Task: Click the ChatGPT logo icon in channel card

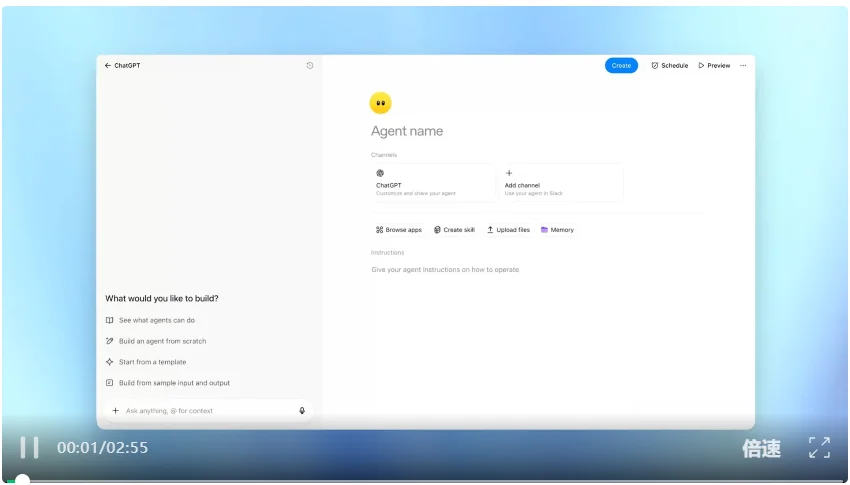Action: pyautogui.click(x=380, y=173)
